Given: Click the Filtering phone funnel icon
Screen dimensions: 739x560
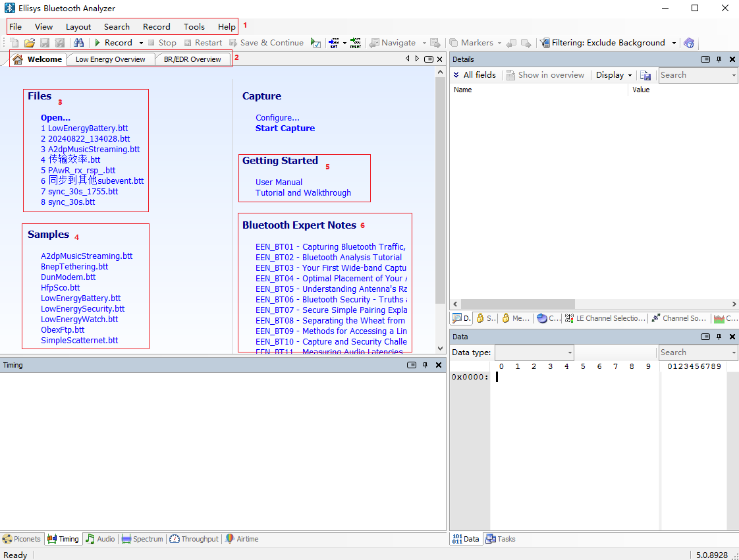Looking at the screenshot, I should tap(545, 43).
